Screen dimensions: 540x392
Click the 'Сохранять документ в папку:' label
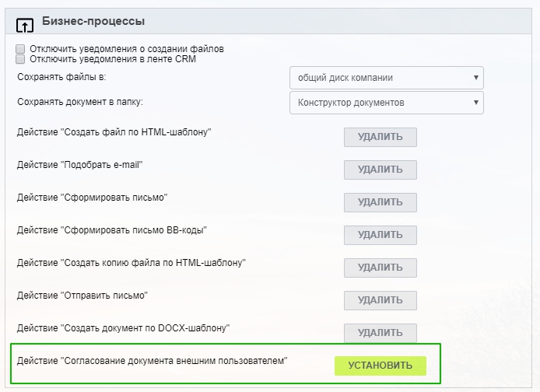80,103
